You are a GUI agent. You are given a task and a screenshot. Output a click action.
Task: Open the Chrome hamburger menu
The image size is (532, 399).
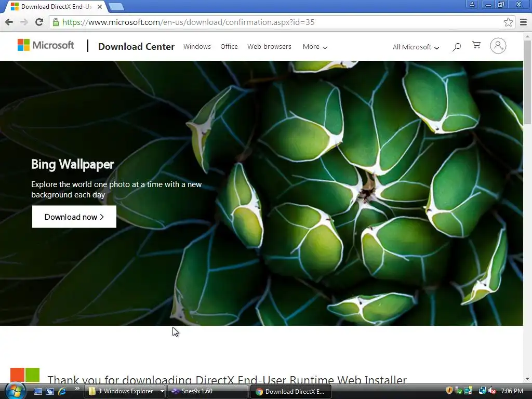click(x=523, y=22)
